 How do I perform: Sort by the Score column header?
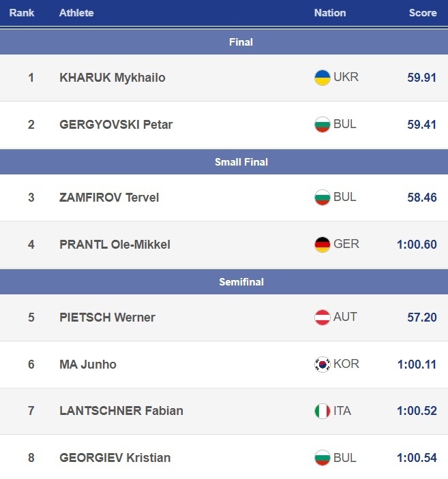(x=423, y=13)
